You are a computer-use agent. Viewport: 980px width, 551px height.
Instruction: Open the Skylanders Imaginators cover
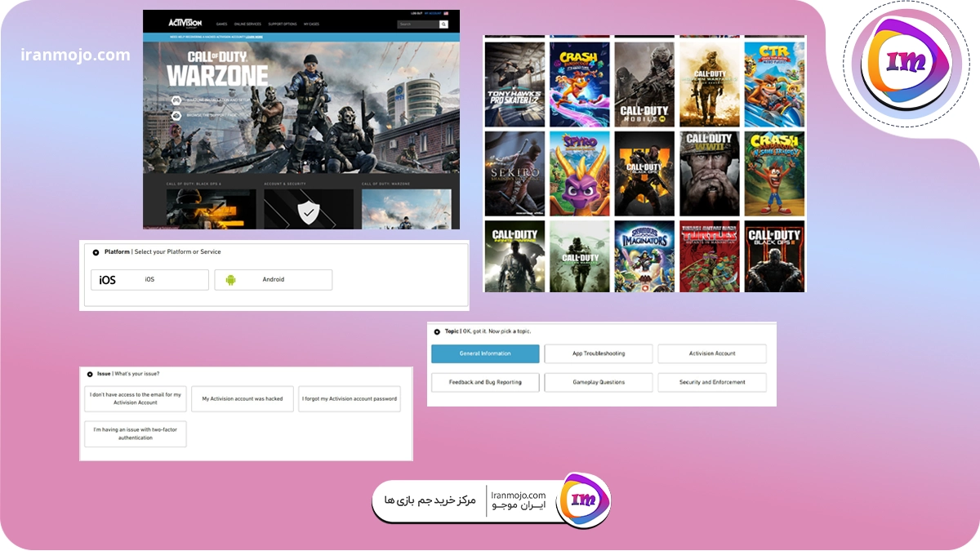[644, 256]
